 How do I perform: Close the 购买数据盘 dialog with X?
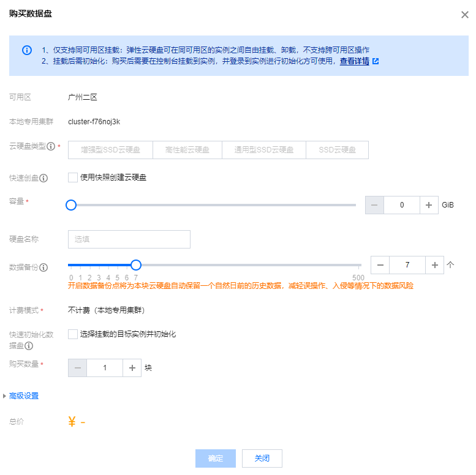[464, 15]
